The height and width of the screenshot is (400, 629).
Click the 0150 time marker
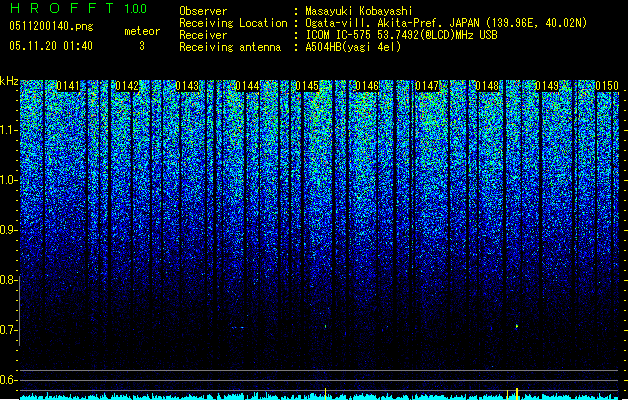607,86
